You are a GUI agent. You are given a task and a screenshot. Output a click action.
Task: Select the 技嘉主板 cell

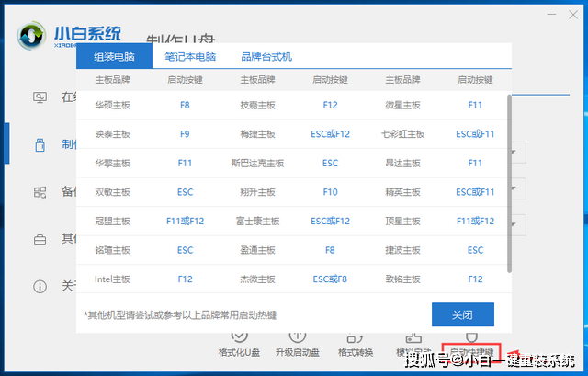point(257,105)
